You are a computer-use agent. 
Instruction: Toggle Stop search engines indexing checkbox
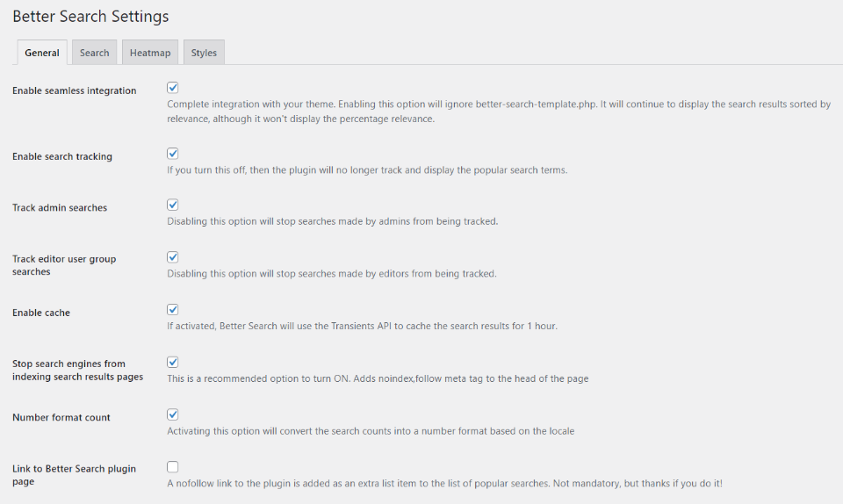[x=173, y=362]
